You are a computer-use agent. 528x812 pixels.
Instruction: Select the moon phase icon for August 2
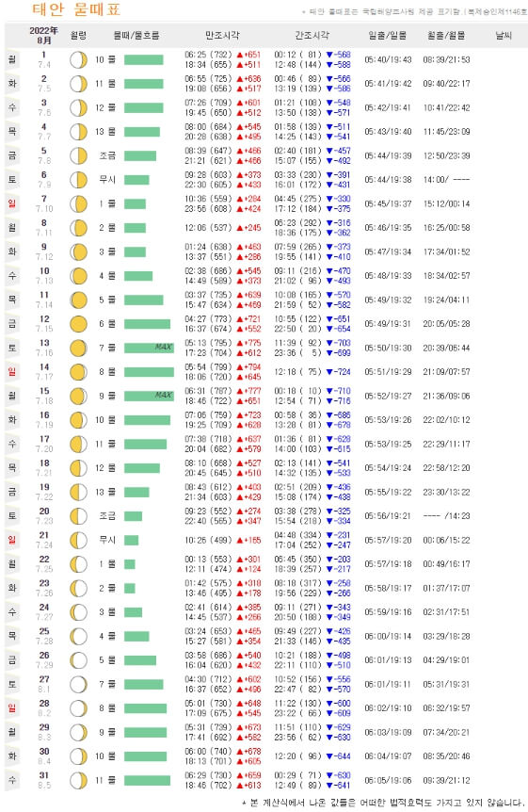(79, 84)
